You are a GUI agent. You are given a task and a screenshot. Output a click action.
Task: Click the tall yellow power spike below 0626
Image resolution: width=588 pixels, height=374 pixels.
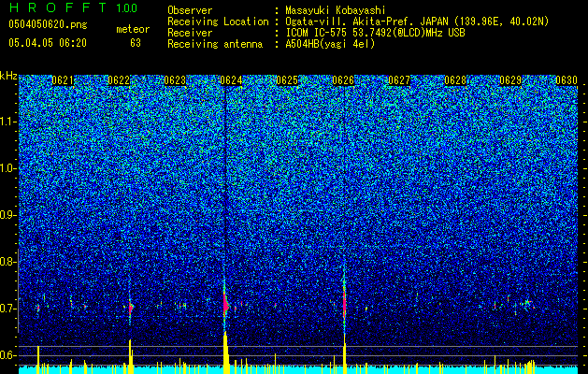[x=344, y=352]
